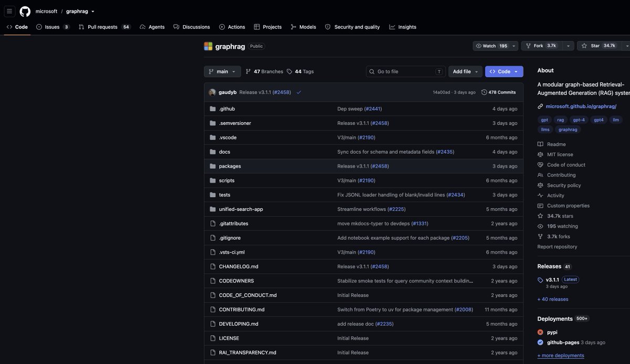Click the graphrag repository logo
Viewport: 630px width, 364px height.
click(208, 46)
